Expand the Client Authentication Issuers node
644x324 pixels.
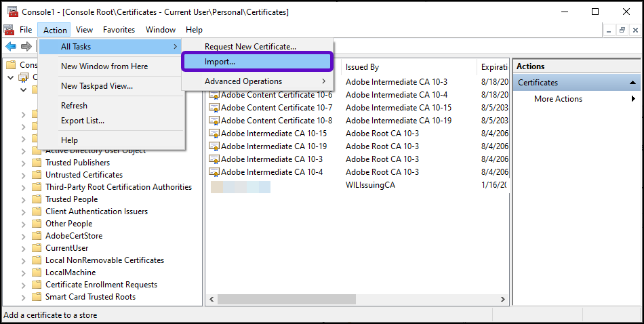[24, 211]
